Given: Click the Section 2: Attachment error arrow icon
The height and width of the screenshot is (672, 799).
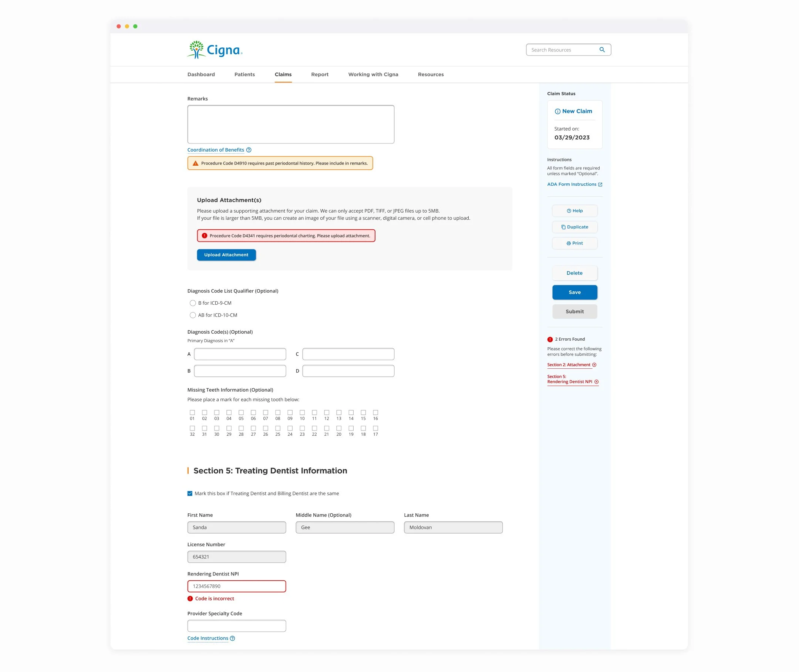Looking at the screenshot, I should (x=594, y=365).
